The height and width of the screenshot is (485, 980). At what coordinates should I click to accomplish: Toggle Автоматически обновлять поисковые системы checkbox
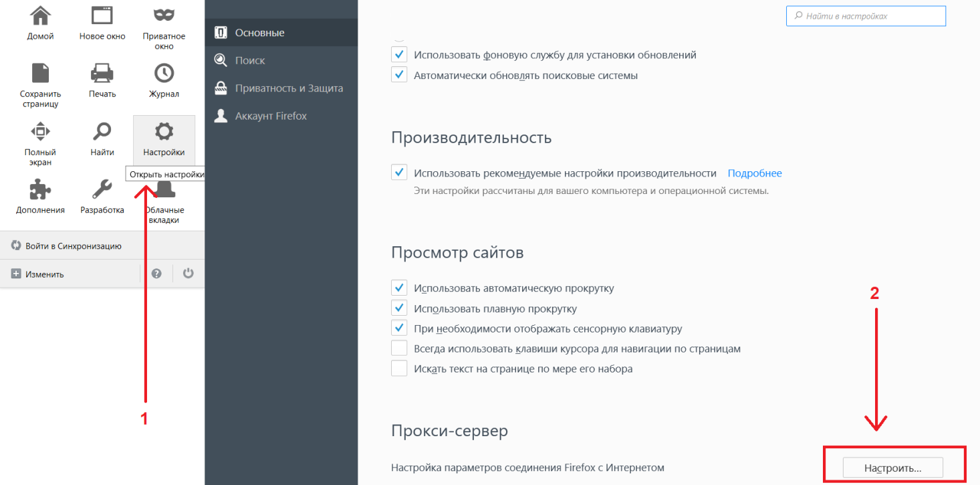pyautogui.click(x=399, y=75)
